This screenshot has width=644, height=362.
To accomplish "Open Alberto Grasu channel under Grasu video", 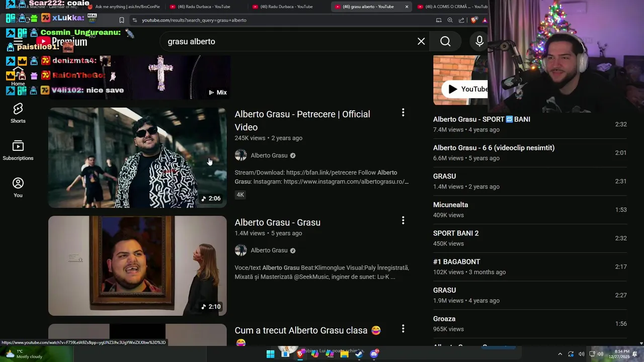I will 269,250.
